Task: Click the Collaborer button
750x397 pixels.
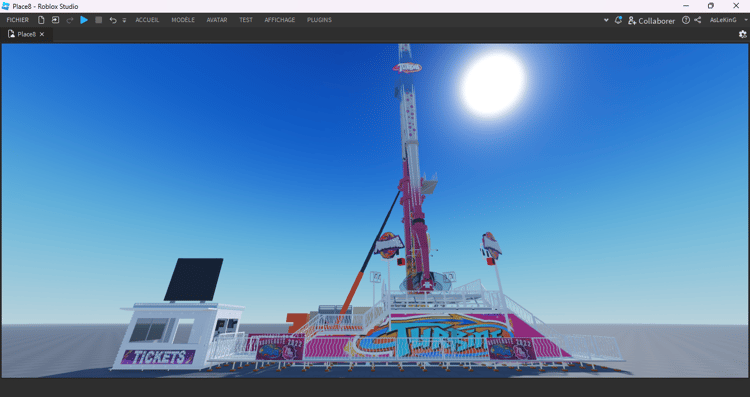Action: tap(651, 21)
